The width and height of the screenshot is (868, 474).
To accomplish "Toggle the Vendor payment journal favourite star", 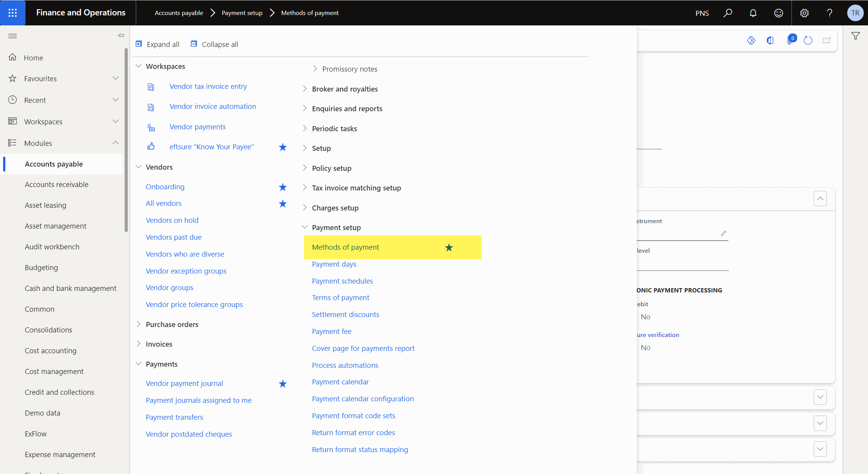I will (x=283, y=384).
